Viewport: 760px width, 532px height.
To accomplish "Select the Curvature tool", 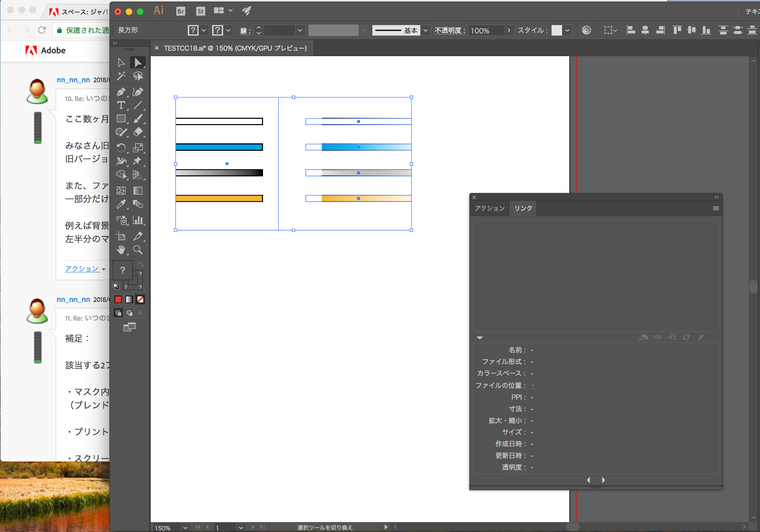I will tap(138, 92).
